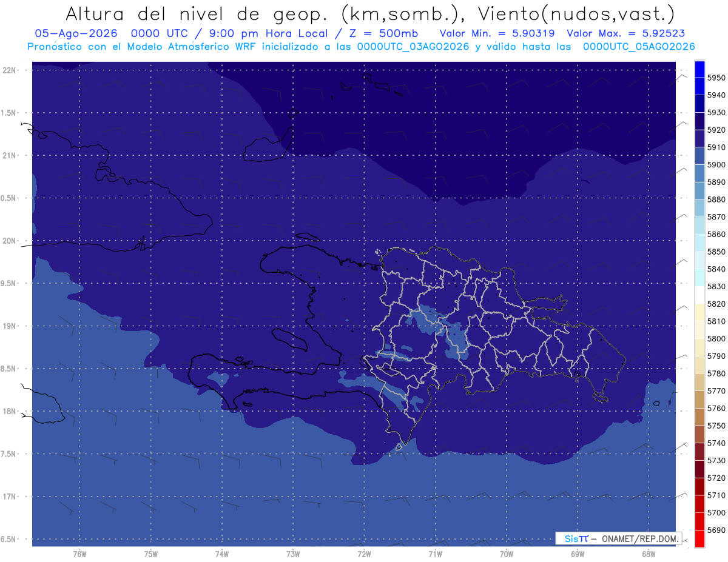Click the 5810 colorbar label
Screen dimensions: 728x562
(x=716, y=321)
